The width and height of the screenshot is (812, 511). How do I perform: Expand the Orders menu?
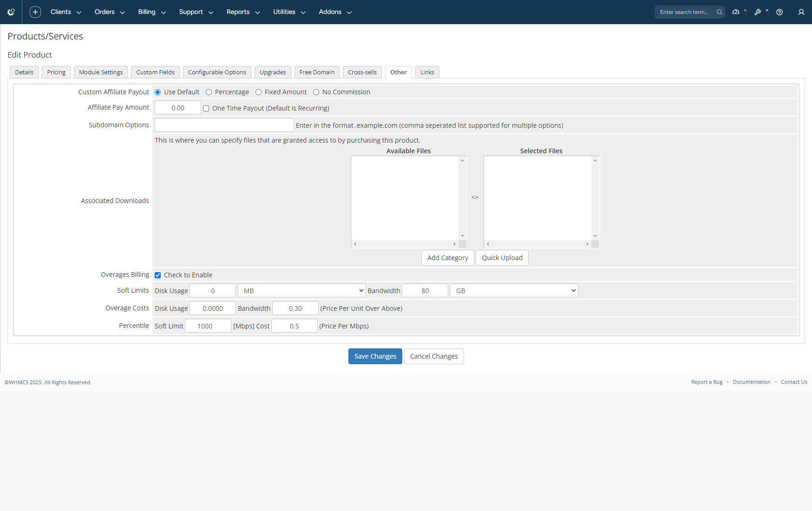[x=110, y=12]
